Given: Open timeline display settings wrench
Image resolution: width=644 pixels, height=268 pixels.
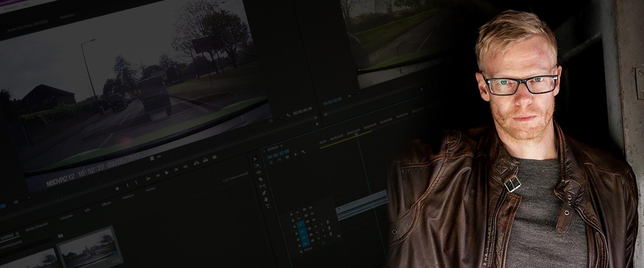Looking at the screenshot, I should point(304,152).
